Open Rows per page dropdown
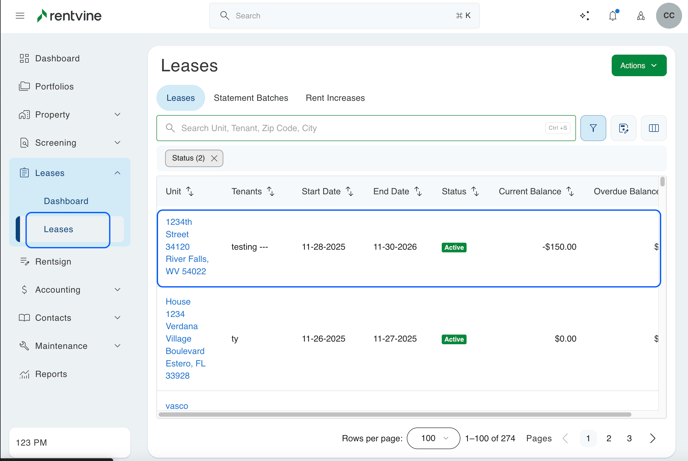 tap(434, 438)
